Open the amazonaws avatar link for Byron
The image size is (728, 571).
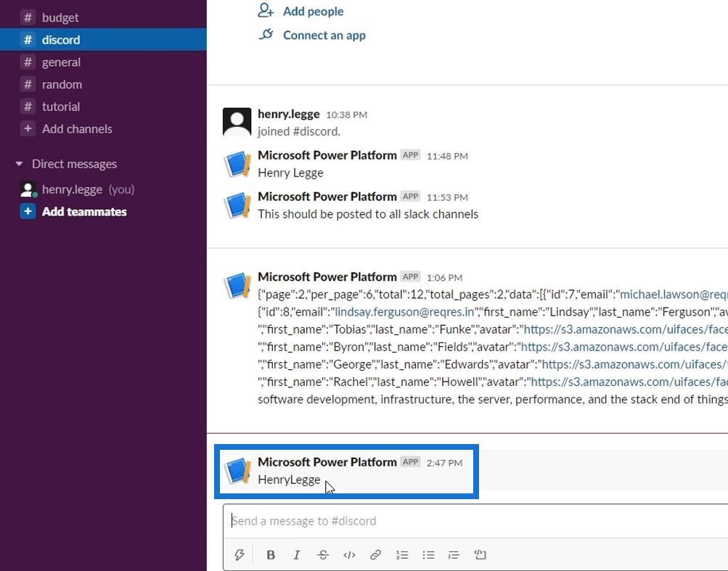(x=624, y=348)
